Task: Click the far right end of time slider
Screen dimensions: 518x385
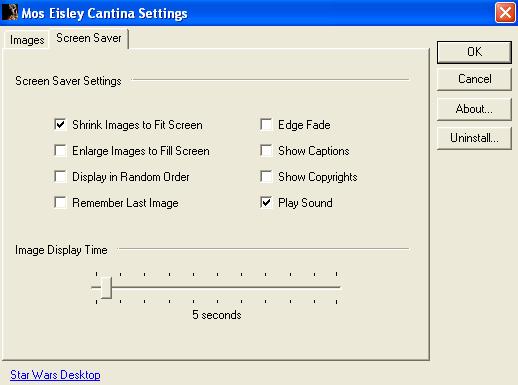Action: 337,287
